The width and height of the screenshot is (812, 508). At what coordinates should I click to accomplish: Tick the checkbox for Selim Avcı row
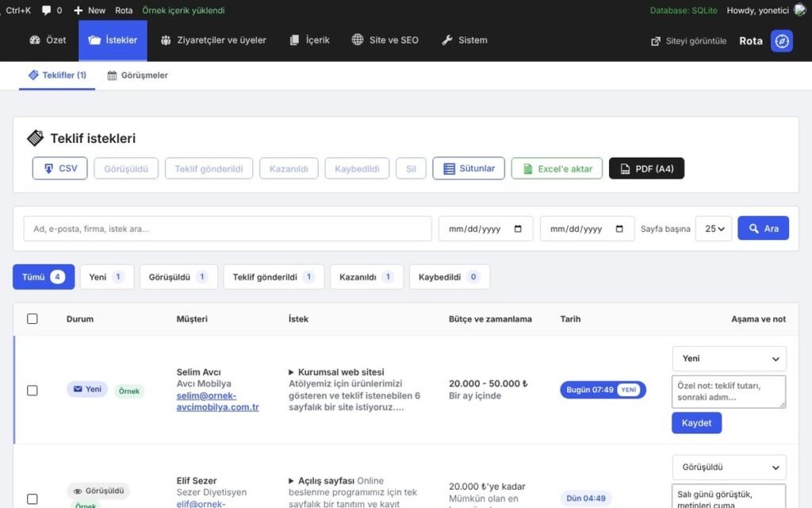point(32,391)
